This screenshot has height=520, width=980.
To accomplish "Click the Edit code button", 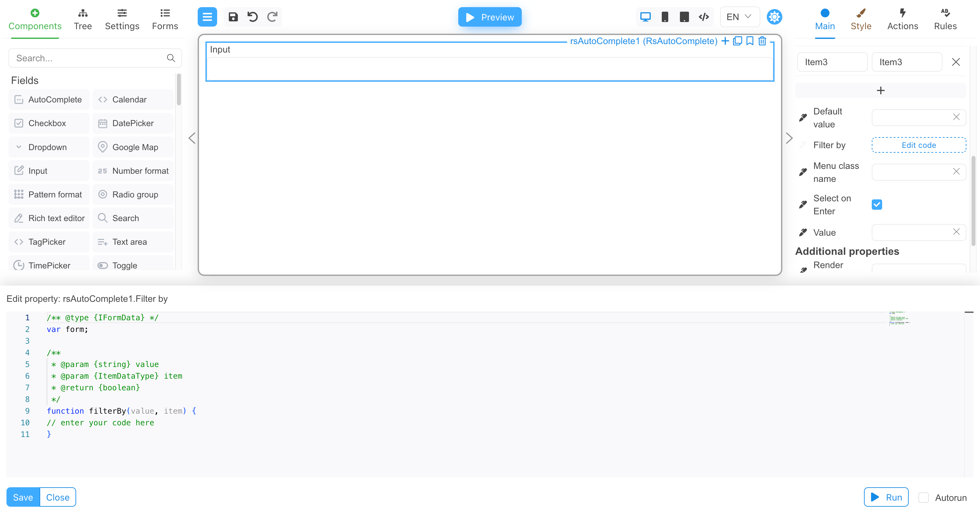I will tap(919, 145).
